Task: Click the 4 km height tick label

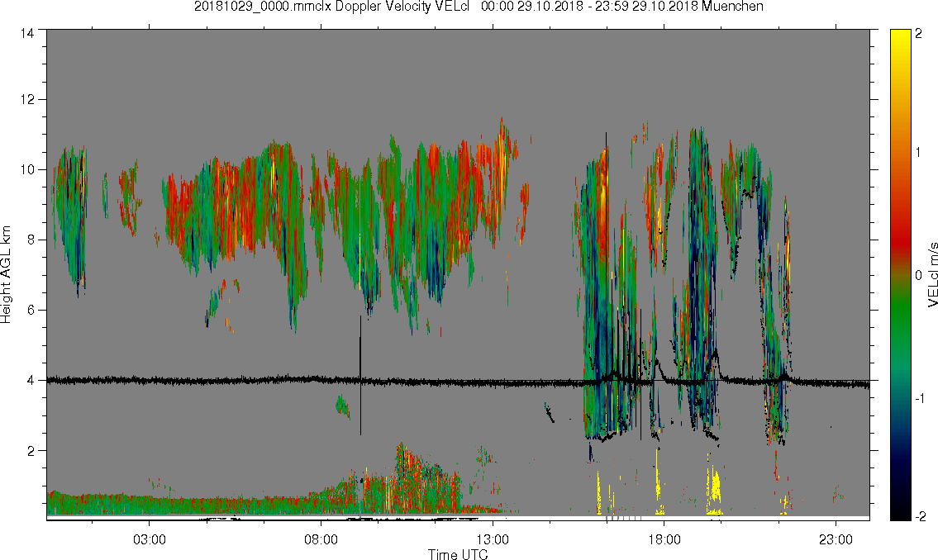Action: (31, 380)
